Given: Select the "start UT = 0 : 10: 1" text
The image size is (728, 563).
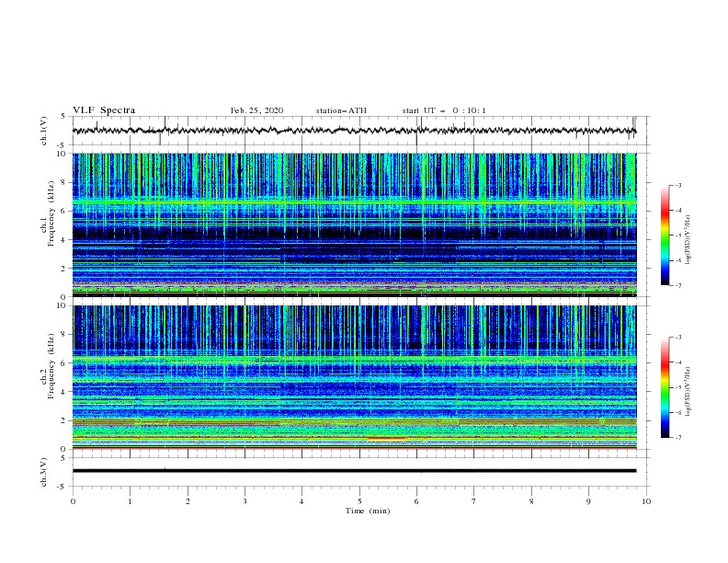Looking at the screenshot, I should point(444,110).
